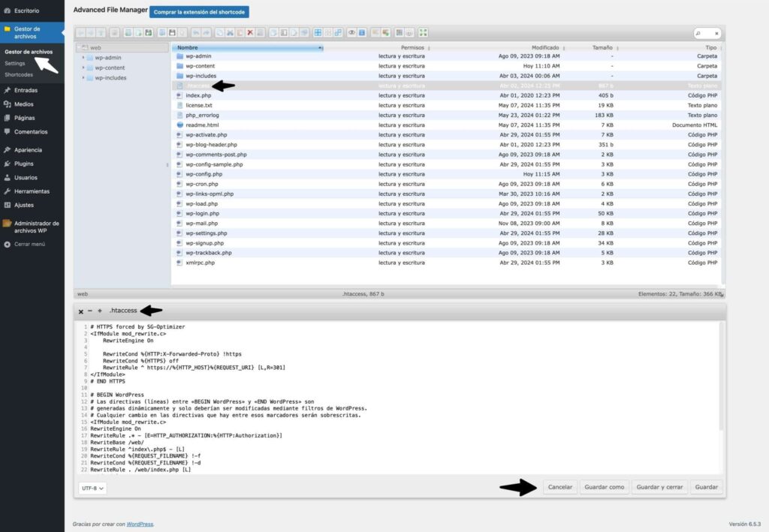Viewport: 769px width, 532px height.
Task: Expand the wp-admin folder in tree
Action: pos(83,58)
